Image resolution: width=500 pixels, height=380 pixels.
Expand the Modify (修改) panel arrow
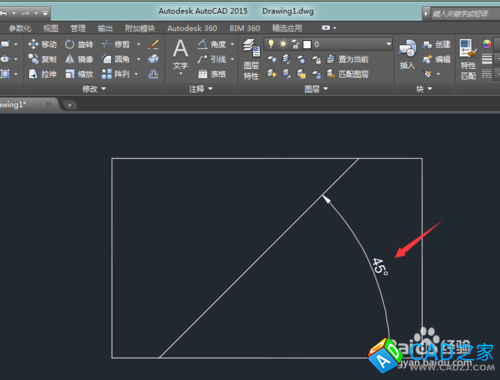103,89
